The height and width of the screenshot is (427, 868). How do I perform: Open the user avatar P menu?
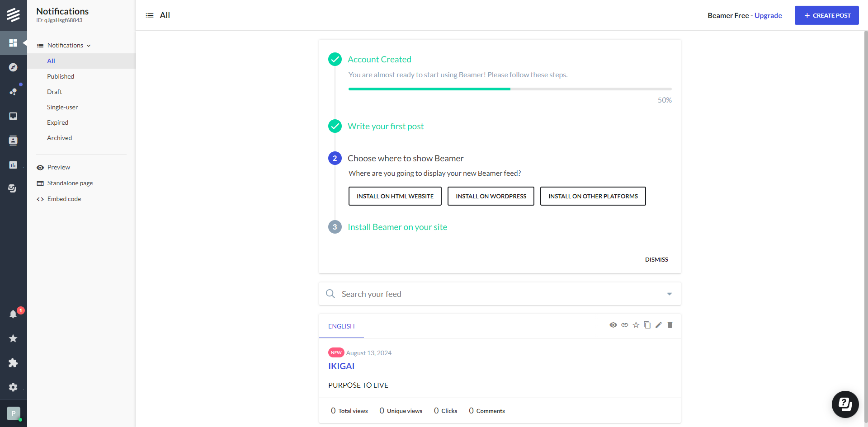click(14, 413)
